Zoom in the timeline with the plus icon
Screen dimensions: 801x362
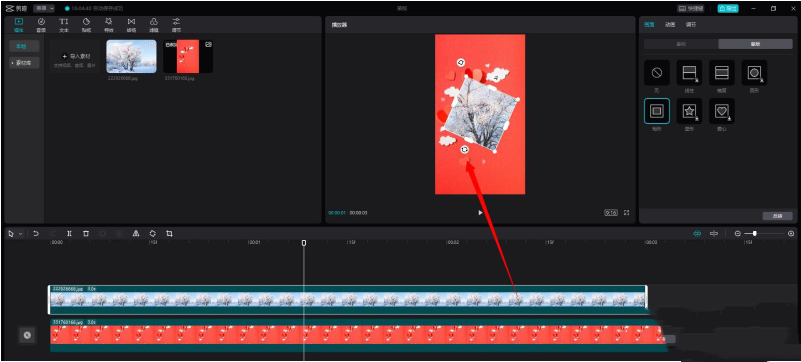pos(791,233)
